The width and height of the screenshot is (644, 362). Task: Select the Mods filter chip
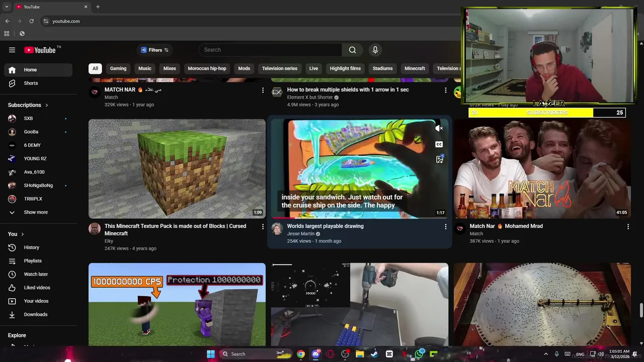tap(244, 68)
